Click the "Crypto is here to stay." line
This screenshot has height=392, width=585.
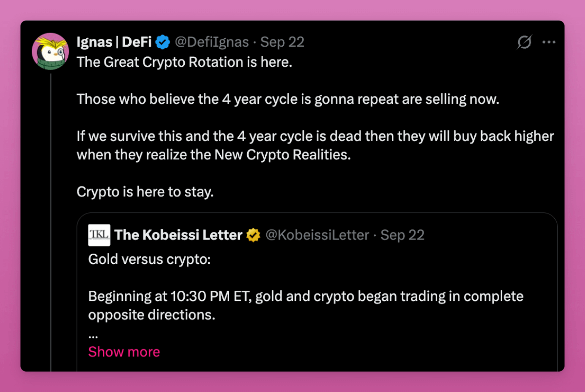(145, 191)
